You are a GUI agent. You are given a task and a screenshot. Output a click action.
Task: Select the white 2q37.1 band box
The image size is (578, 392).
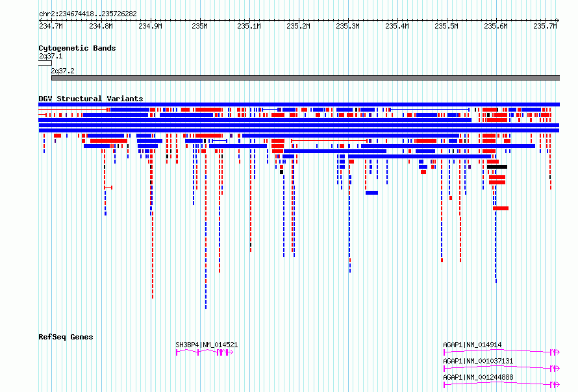pyautogui.click(x=45, y=63)
